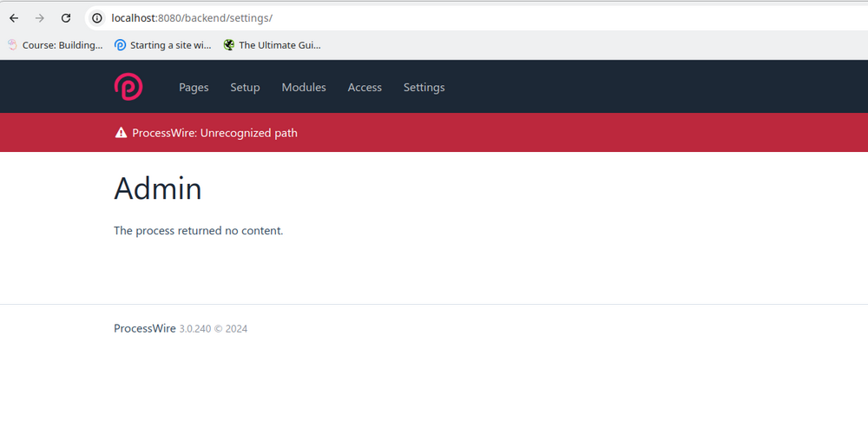Click the Admin page heading
The width and height of the screenshot is (868, 435).
(x=158, y=188)
